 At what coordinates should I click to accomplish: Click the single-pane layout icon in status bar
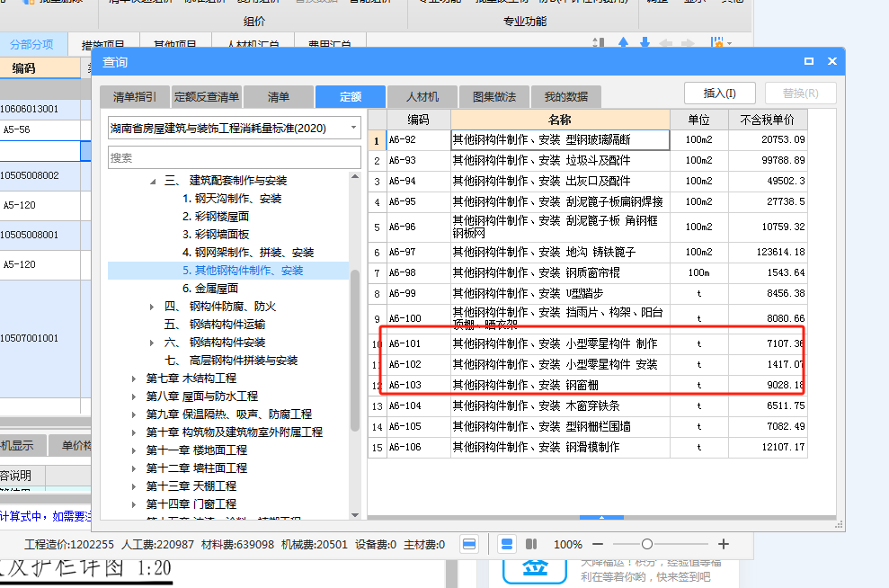(469, 544)
